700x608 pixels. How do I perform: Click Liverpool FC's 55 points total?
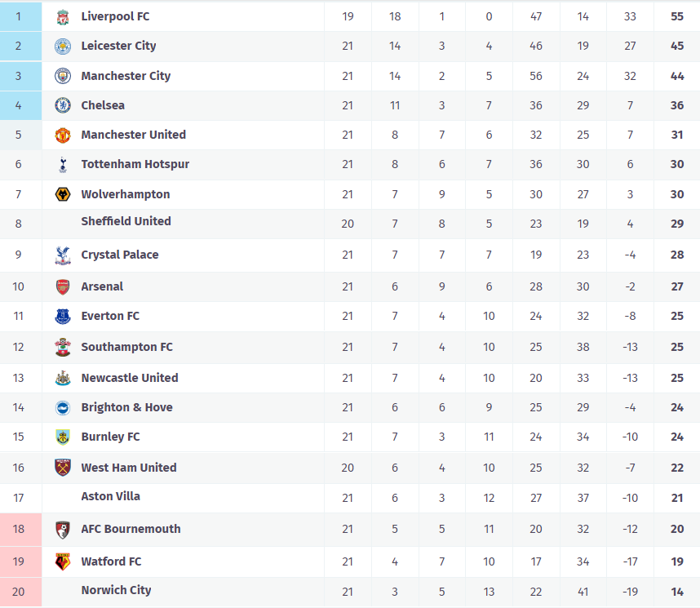676,16
